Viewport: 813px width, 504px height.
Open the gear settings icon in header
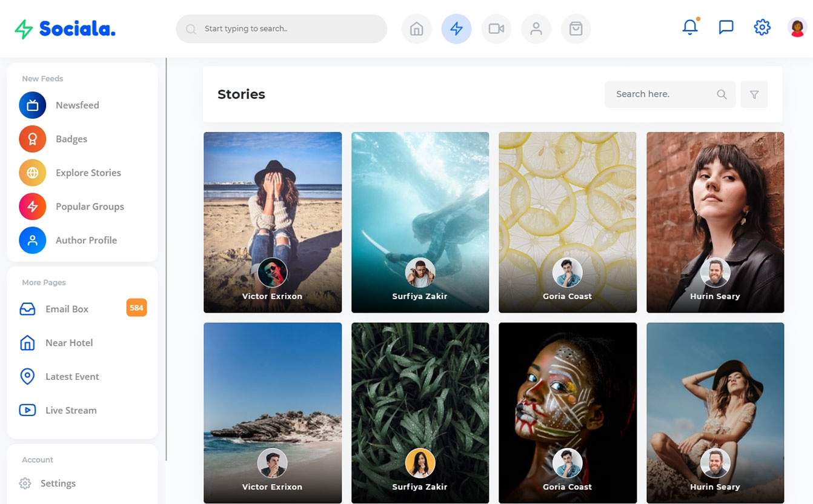point(762,27)
